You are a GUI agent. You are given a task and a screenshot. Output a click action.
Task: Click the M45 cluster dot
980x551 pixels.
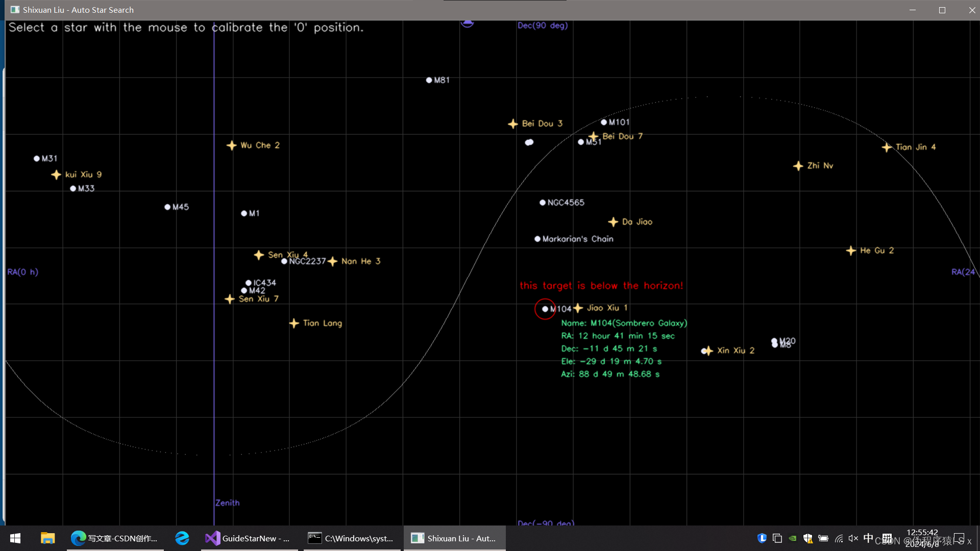(x=167, y=207)
